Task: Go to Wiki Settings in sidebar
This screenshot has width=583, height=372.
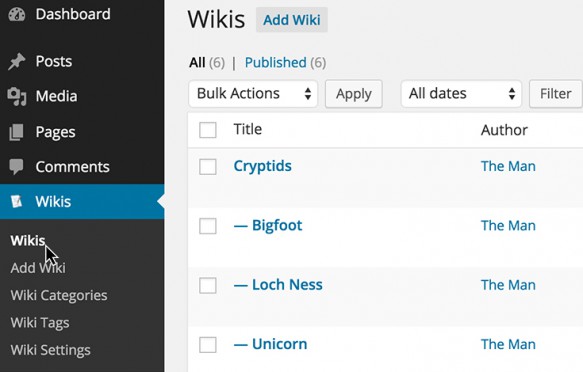Action: [x=51, y=350]
